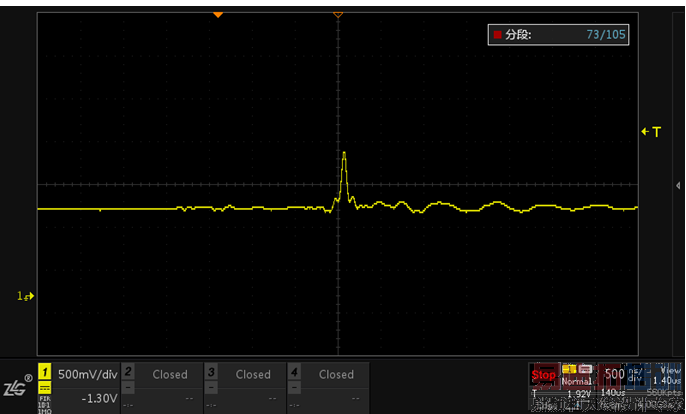
Task: Click the trigger level T arrow marker
Action: tap(651, 132)
